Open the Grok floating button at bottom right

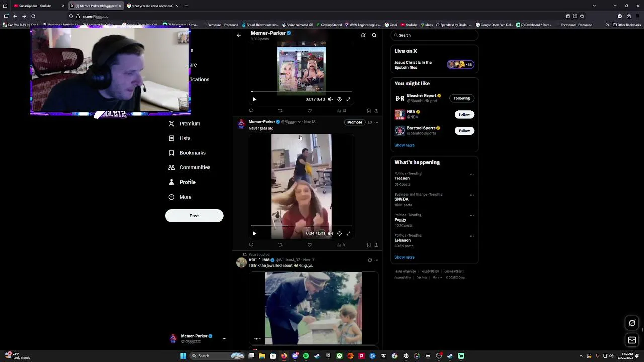[632, 323]
